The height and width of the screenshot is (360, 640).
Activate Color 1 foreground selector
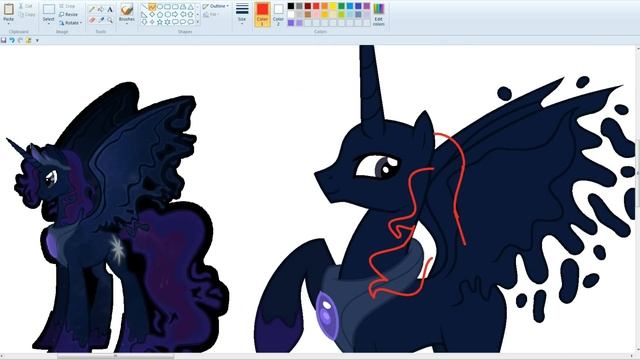[263, 14]
